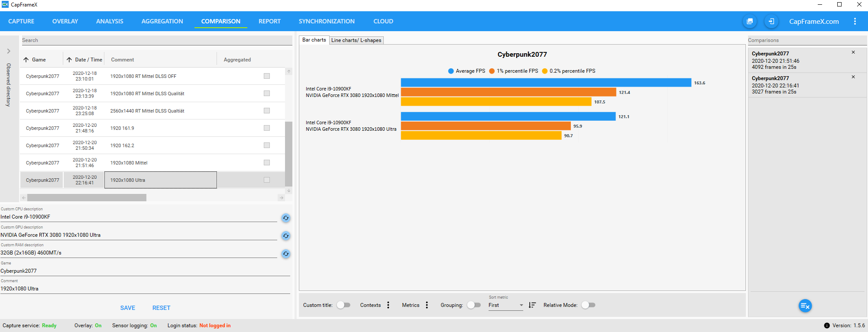Viewport: 868px width, 332px height.
Task: Select comparison entry with 4092 frames
Action: tap(806, 60)
